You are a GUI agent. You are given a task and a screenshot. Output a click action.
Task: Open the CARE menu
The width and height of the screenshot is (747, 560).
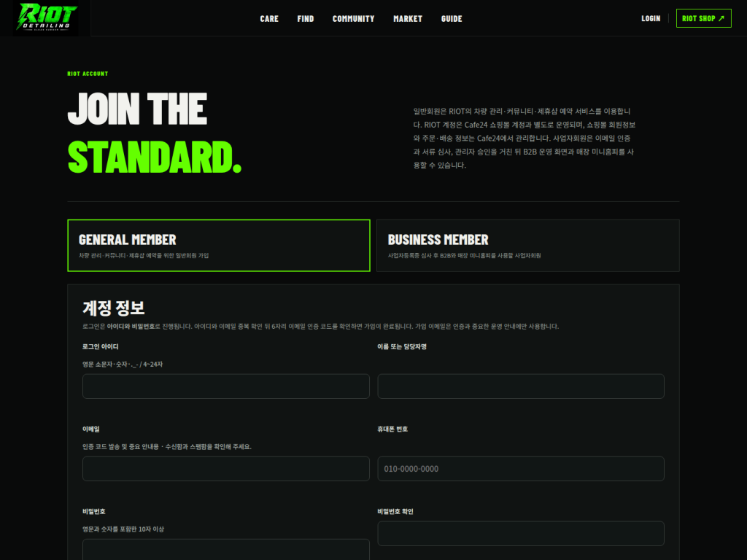point(269,18)
